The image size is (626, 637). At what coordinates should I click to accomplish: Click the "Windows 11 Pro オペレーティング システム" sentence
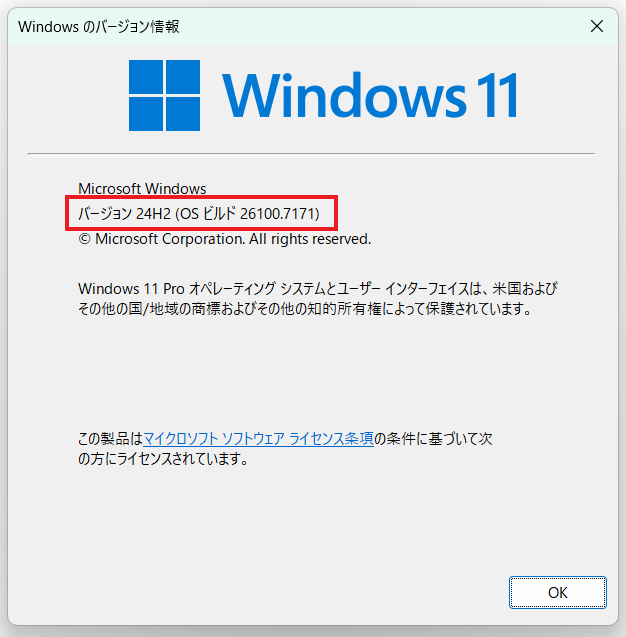202,289
